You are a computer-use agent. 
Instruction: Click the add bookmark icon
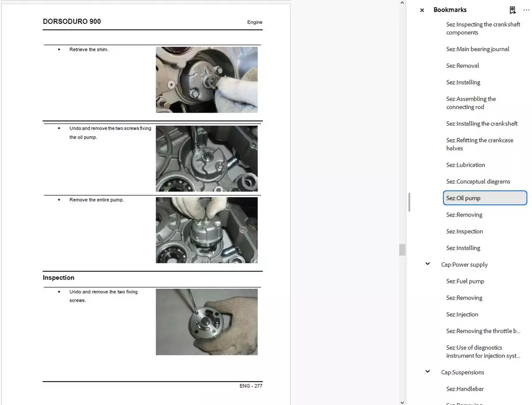point(512,10)
